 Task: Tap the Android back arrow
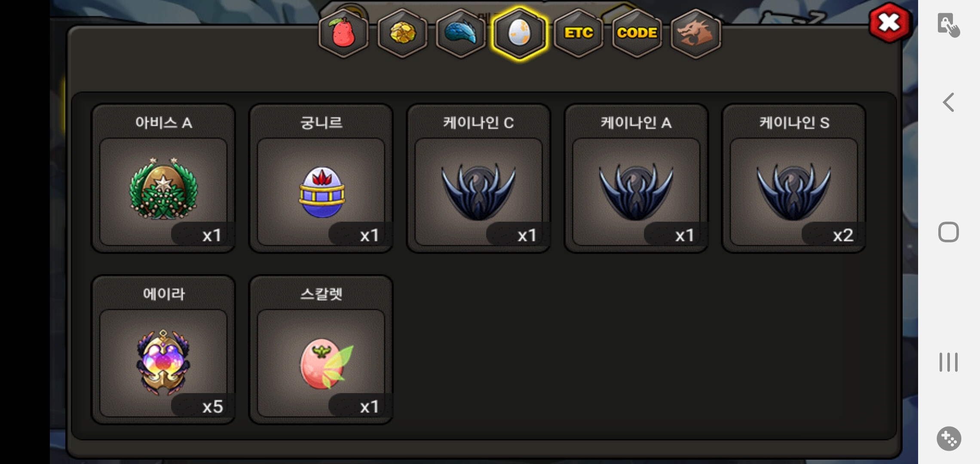click(948, 102)
